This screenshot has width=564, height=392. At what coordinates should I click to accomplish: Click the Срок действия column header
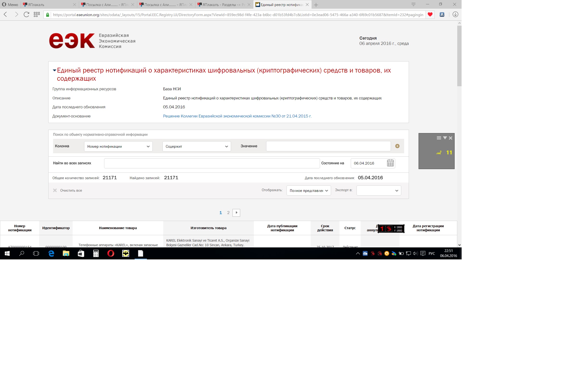[325, 228]
